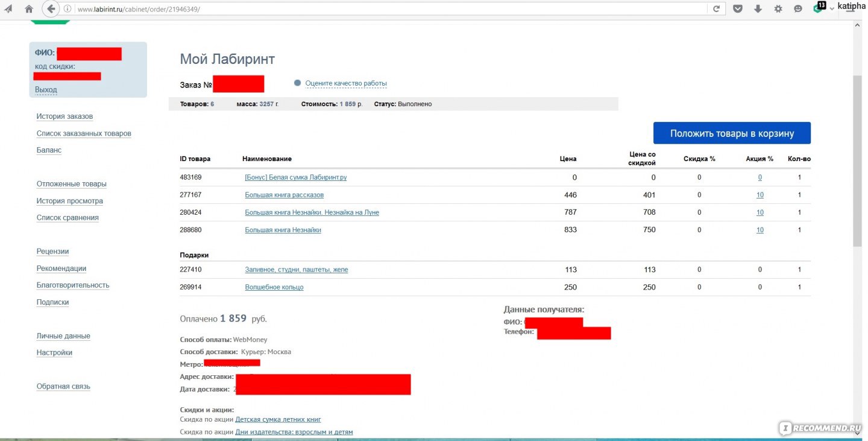Click the Подарки section heading
Screen dimensions: 868x441
(194, 255)
